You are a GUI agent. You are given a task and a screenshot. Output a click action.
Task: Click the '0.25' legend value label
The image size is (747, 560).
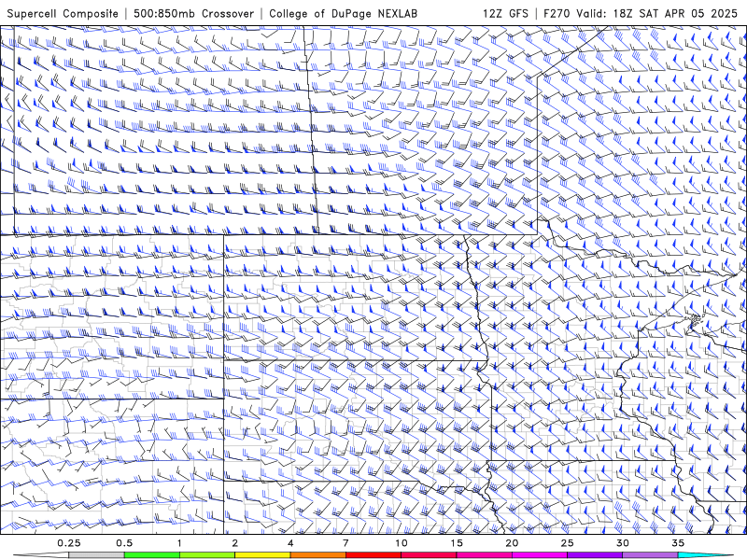tap(68, 543)
